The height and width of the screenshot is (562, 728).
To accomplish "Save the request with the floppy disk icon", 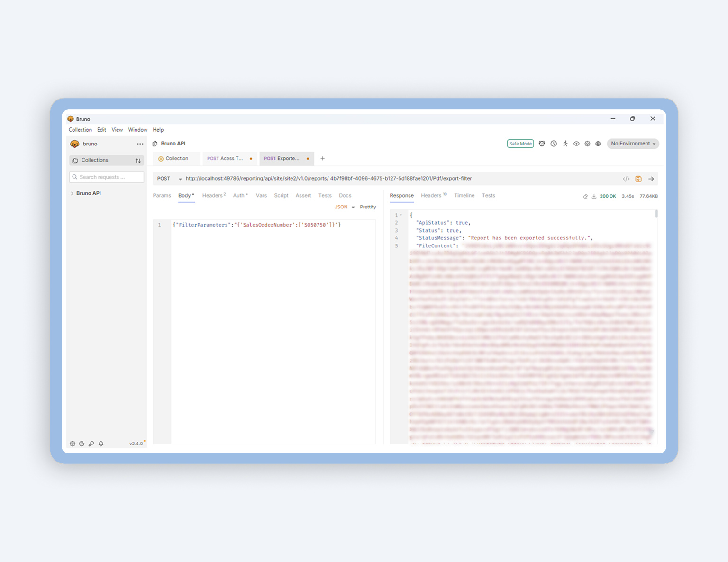I will point(638,179).
